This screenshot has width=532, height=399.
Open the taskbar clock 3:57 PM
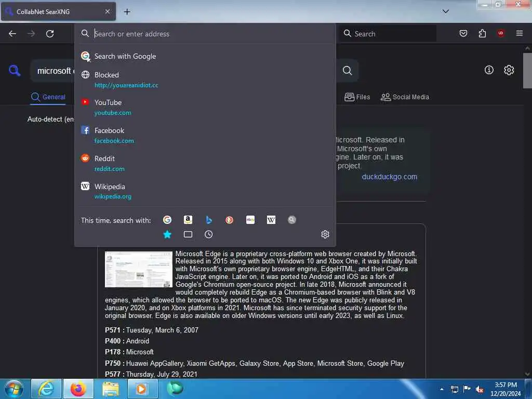(506, 389)
